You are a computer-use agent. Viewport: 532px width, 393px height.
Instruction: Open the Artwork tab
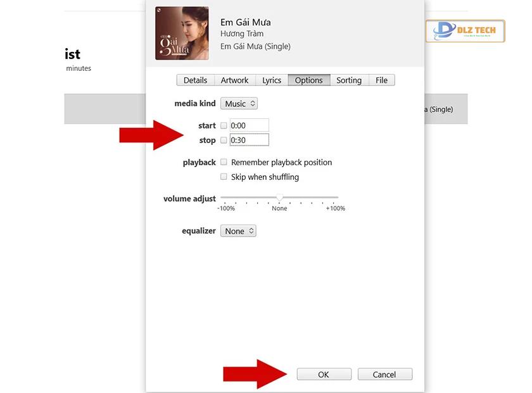[x=234, y=80]
